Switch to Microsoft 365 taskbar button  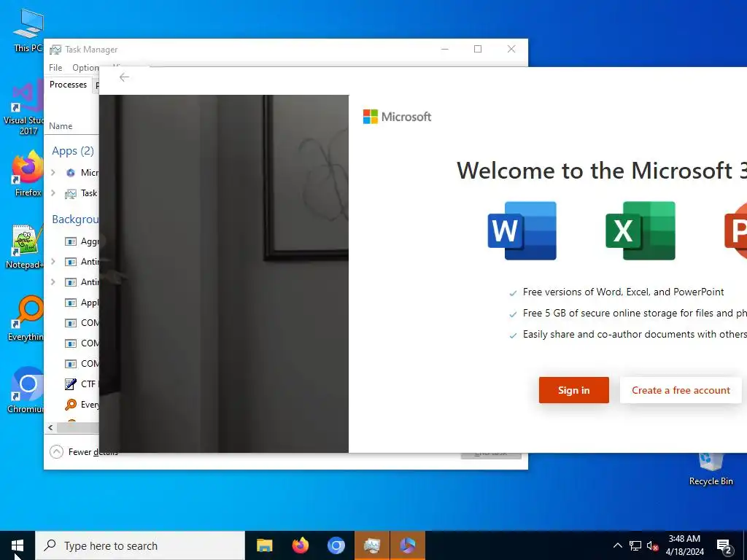click(x=408, y=545)
